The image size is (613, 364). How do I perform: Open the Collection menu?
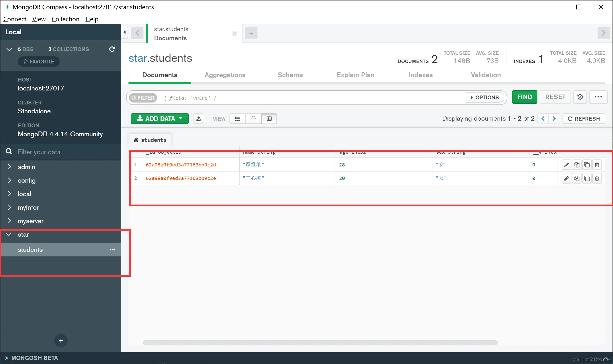65,19
